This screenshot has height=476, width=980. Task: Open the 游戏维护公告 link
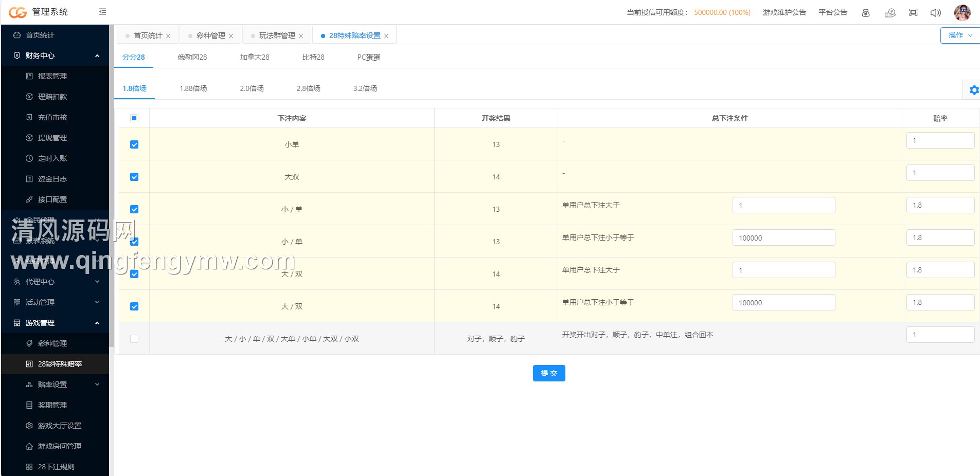click(x=784, y=12)
